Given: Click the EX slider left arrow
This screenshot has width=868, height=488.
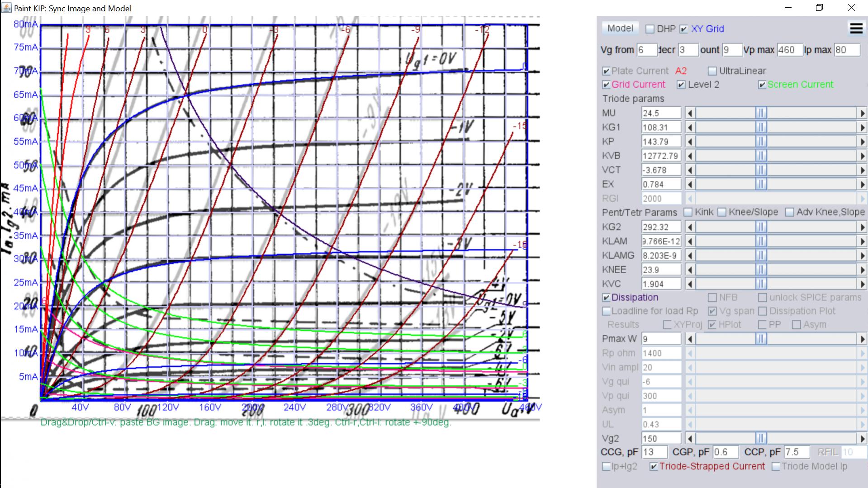Looking at the screenshot, I should coord(690,185).
